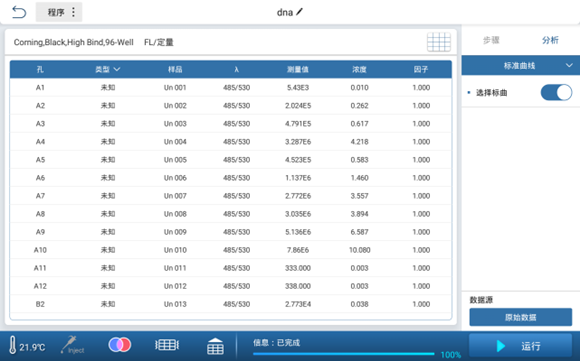Toggle the 选择标曲 switch off

[556, 92]
